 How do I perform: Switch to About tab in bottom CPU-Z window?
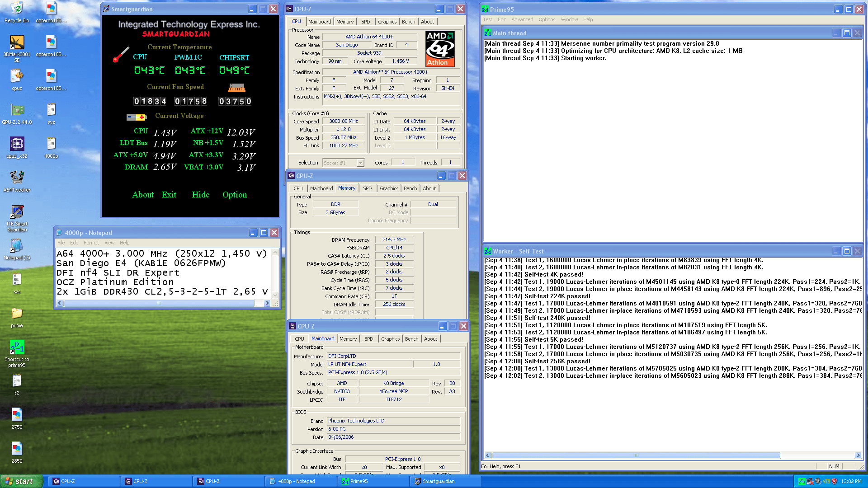(430, 339)
